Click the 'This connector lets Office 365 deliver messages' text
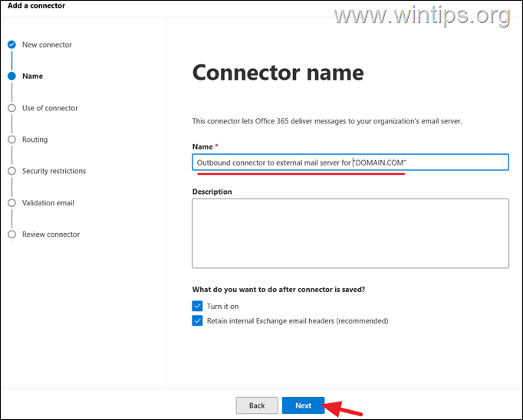This screenshot has width=523, height=420. (x=327, y=121)
